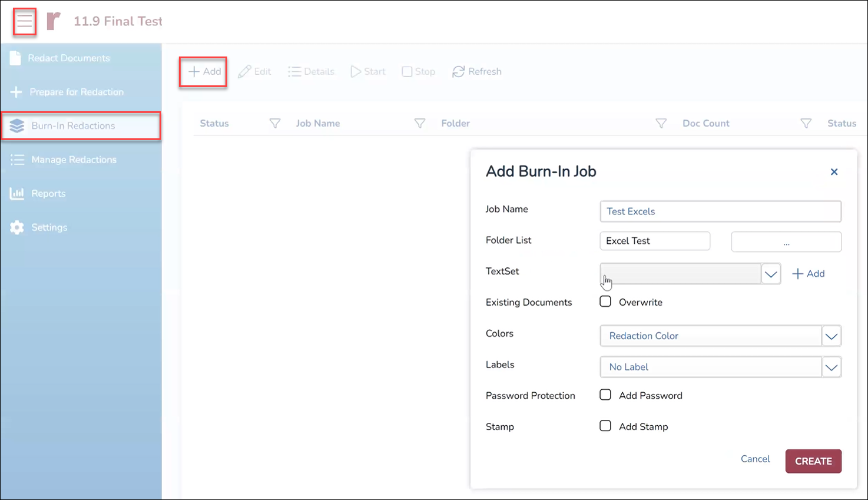868x500 pixels.
Task: Click the filter icon beside Doc Count
Action: [806, 124]
